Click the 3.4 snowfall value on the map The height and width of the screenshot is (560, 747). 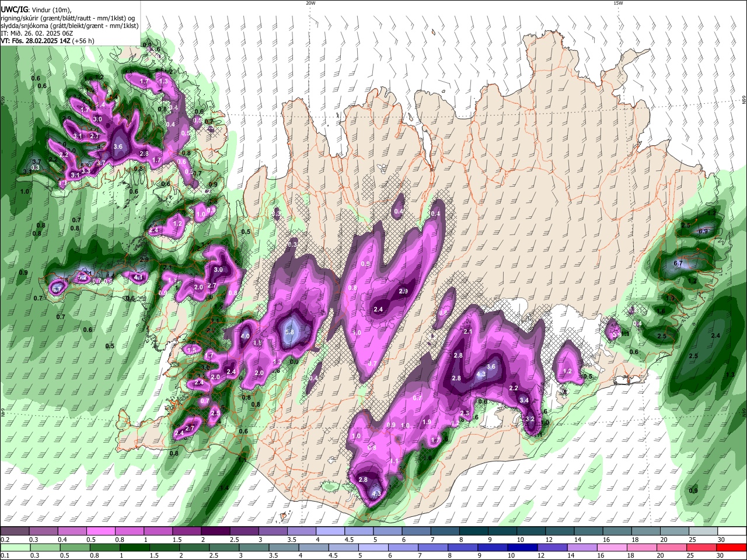523,401
